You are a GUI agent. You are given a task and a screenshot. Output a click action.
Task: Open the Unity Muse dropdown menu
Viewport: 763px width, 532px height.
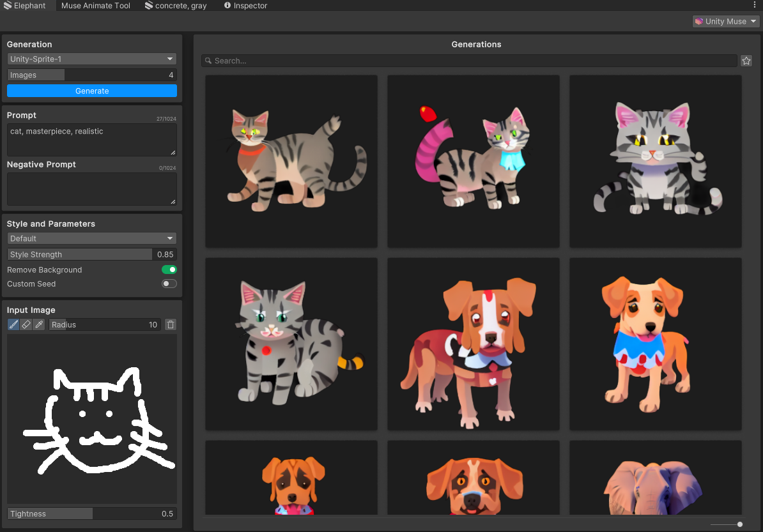tap(726, 22)
